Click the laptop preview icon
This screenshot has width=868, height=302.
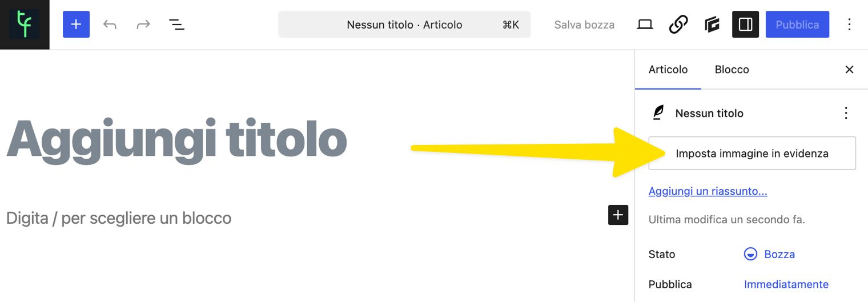645,25
